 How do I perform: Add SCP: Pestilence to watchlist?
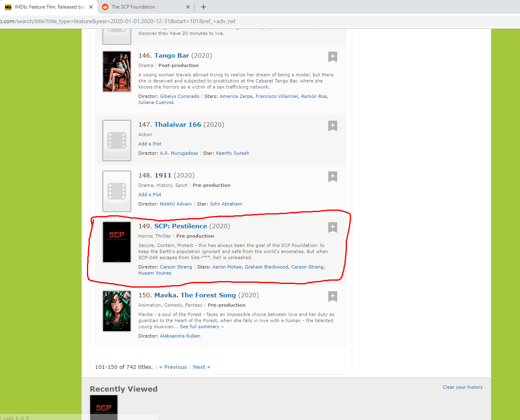pyautogui.click(x=333, y=227)
